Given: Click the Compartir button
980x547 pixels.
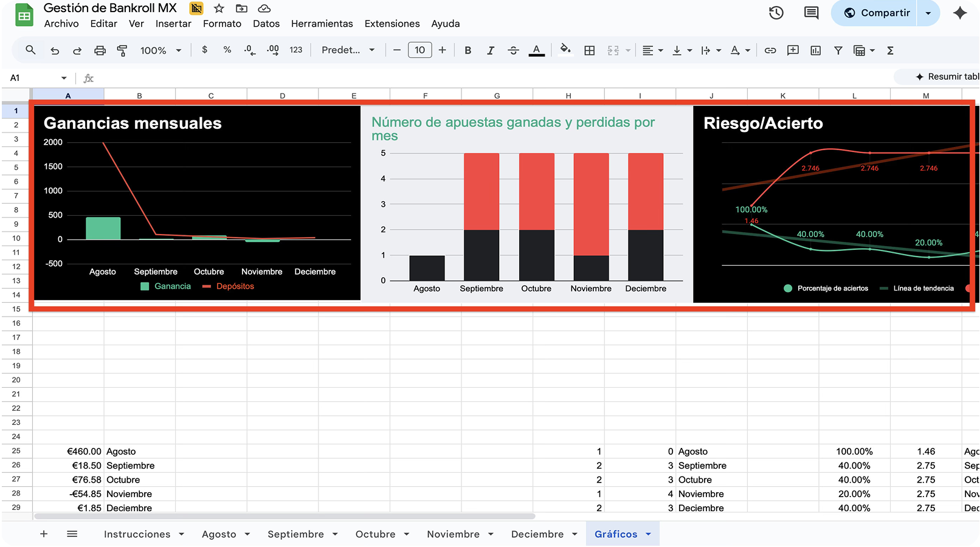Looking at the screenshot, I should pos(877,13).
